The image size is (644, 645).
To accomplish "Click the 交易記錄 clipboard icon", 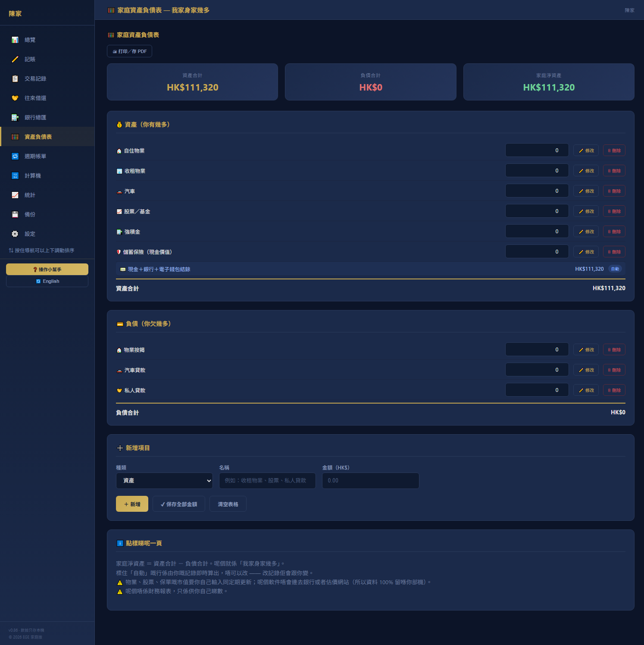I will point(15,78).
